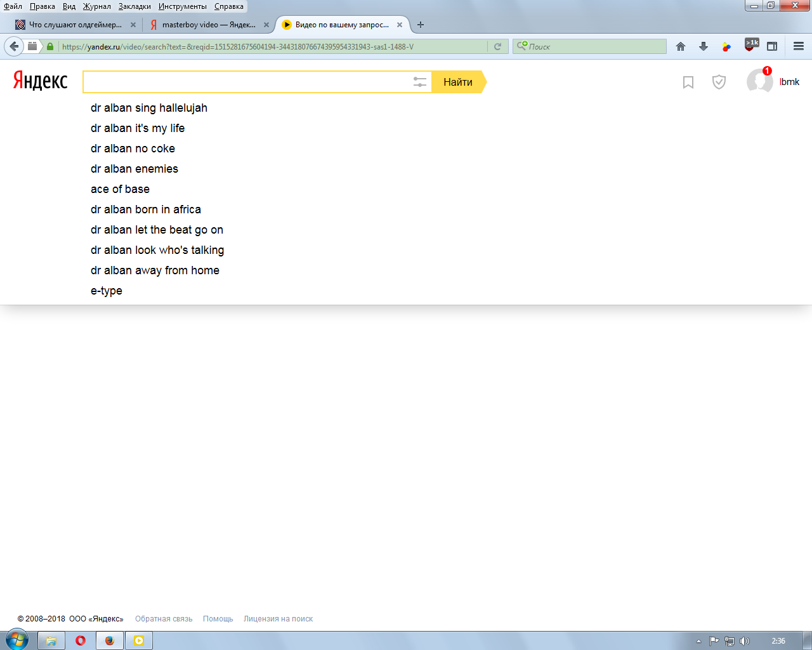Screen dimensions: 812x650
Task: Select suggestion 'ace of base'
Action: [120, 189]
